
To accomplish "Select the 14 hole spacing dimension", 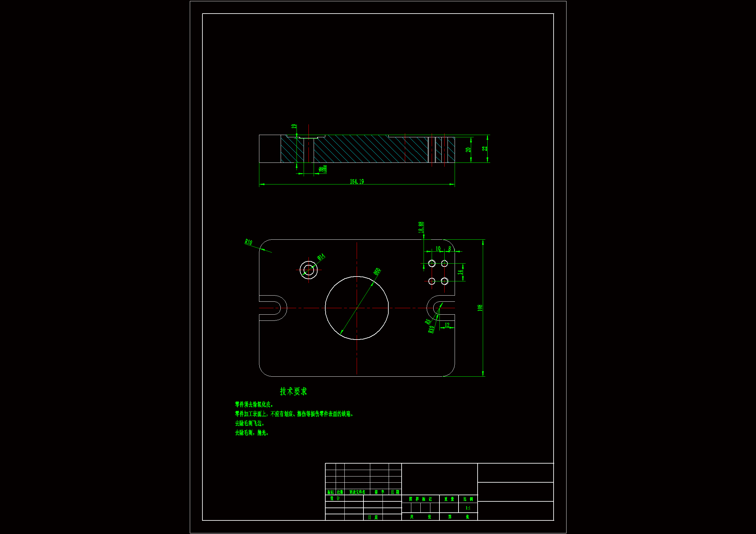I will 460,272.
